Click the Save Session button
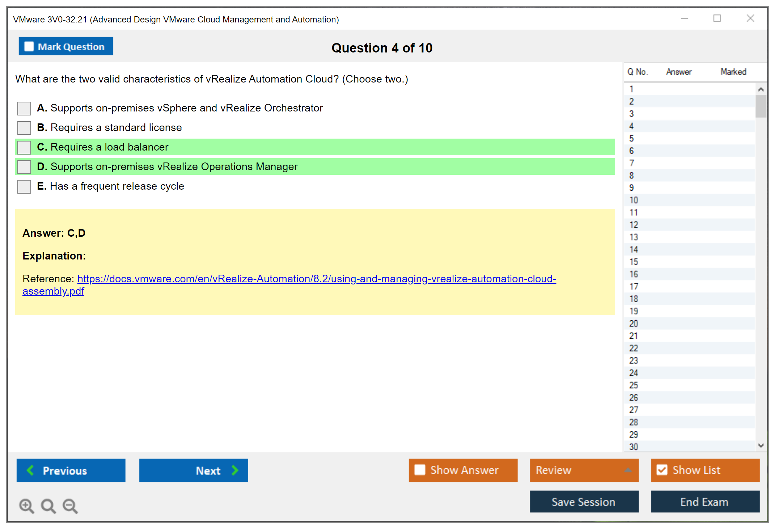Screen dimensions: 778x532 coord(584,502)
